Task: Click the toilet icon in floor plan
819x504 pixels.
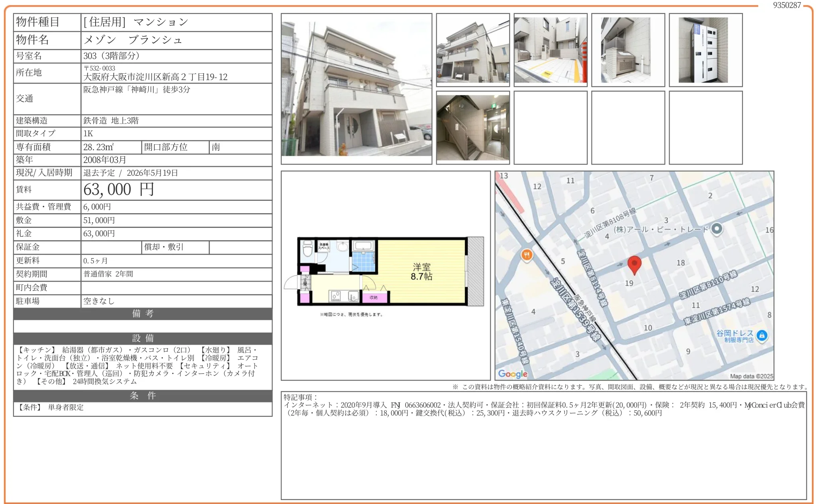Action: click(308, 249)
